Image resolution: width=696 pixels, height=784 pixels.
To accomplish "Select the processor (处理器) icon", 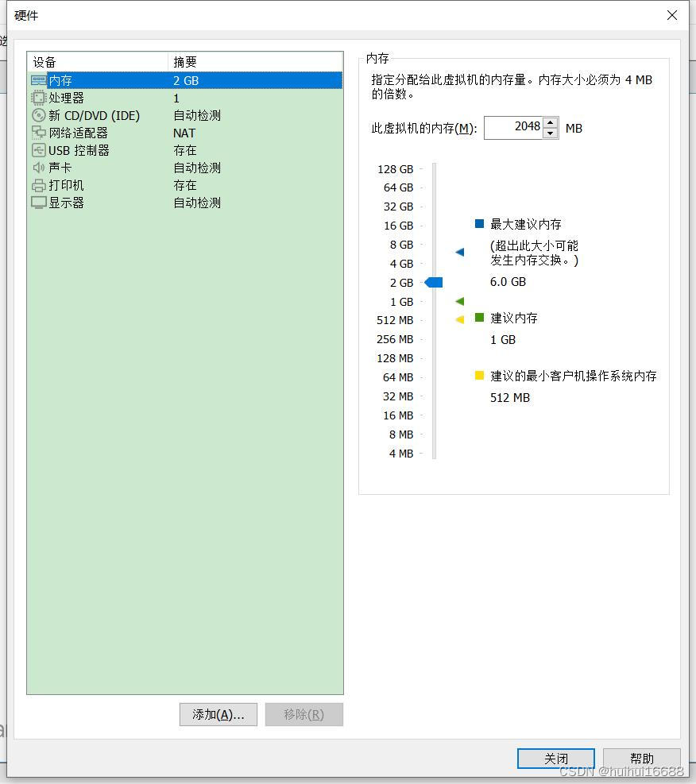I will pos(38,98).
